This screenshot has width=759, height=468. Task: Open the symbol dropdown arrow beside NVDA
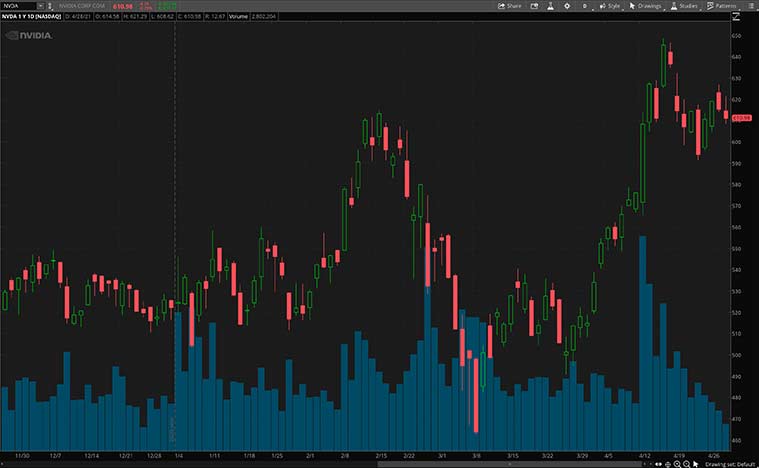pyautogui.click(x=41, y=6)
